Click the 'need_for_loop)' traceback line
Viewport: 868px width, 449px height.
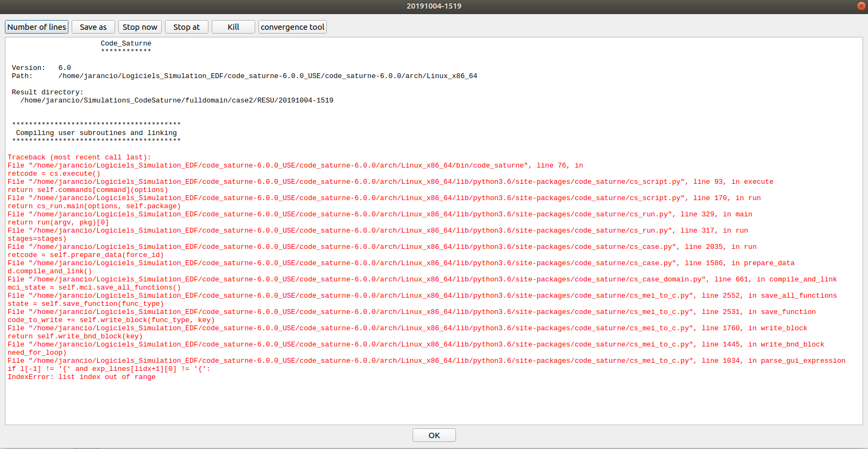click(37, 352)
